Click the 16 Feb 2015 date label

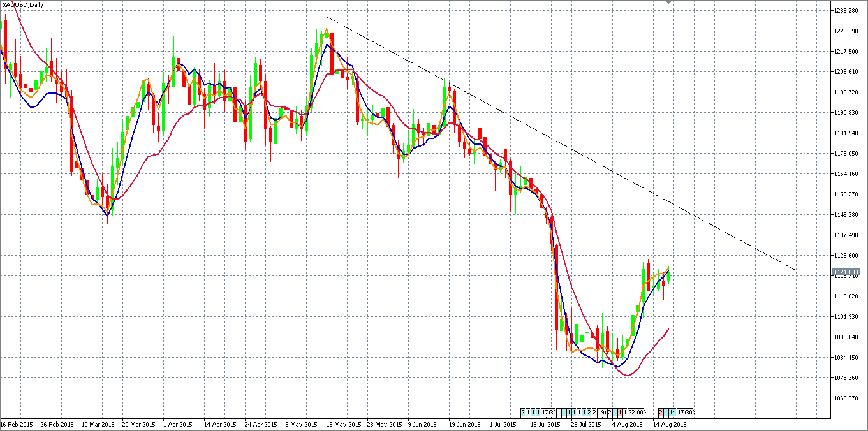[x=17, y=424]
